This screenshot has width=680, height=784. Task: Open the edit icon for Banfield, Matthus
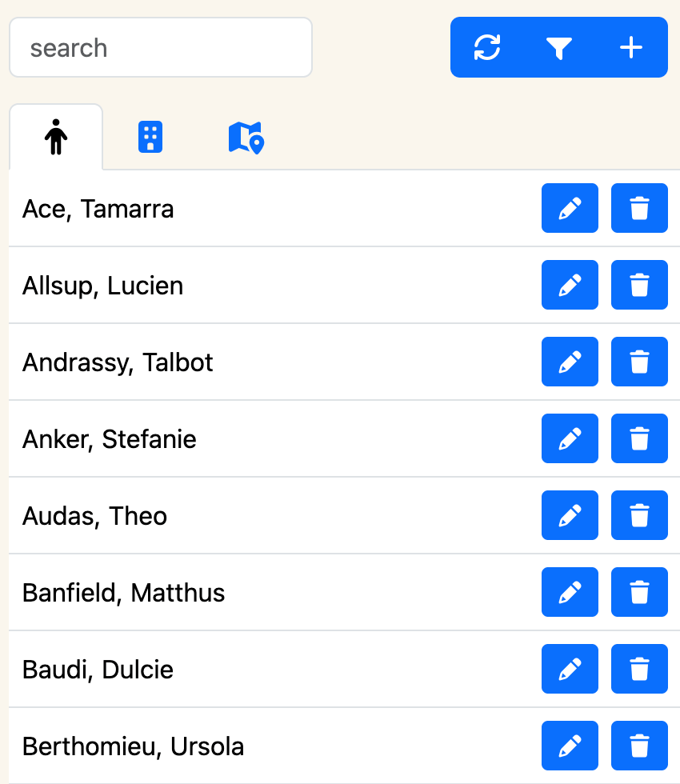pyautogui.click(x=570, y=592)
